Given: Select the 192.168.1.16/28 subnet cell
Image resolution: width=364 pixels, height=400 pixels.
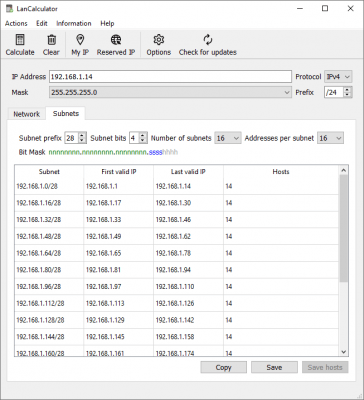Looking at the screenshot, I should click(x=49, y=203).
